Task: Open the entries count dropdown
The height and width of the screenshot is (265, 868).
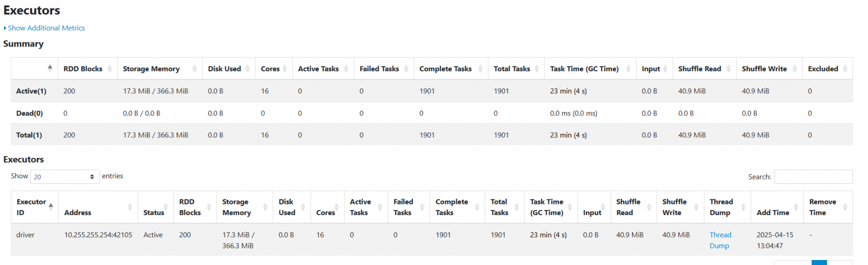Action: [65, 177]
